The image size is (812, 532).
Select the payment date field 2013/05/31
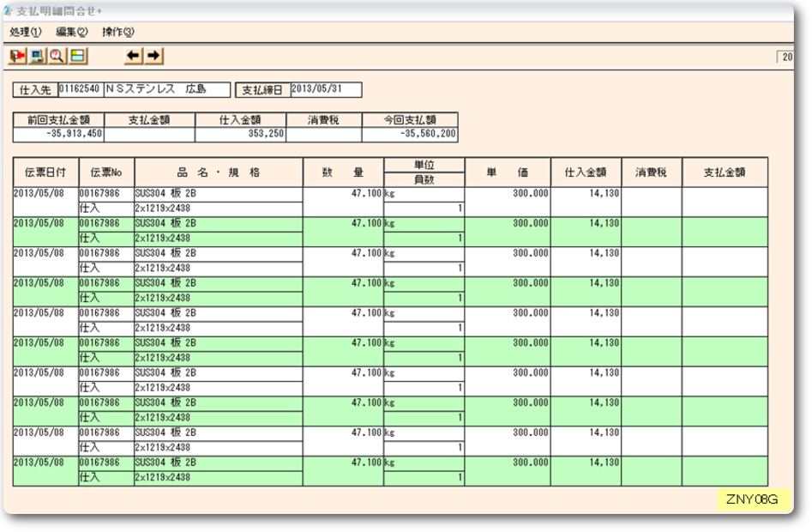pos(326,89)
